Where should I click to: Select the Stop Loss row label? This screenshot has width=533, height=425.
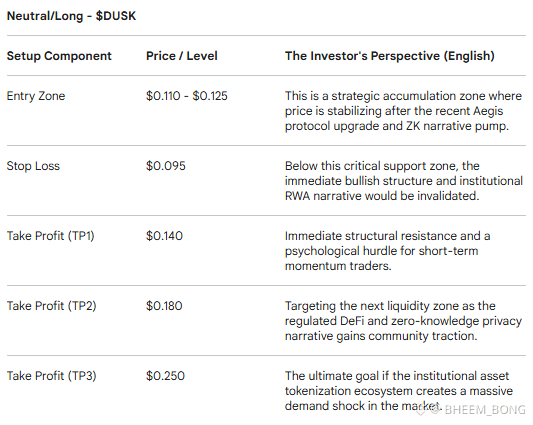(33, 166)
